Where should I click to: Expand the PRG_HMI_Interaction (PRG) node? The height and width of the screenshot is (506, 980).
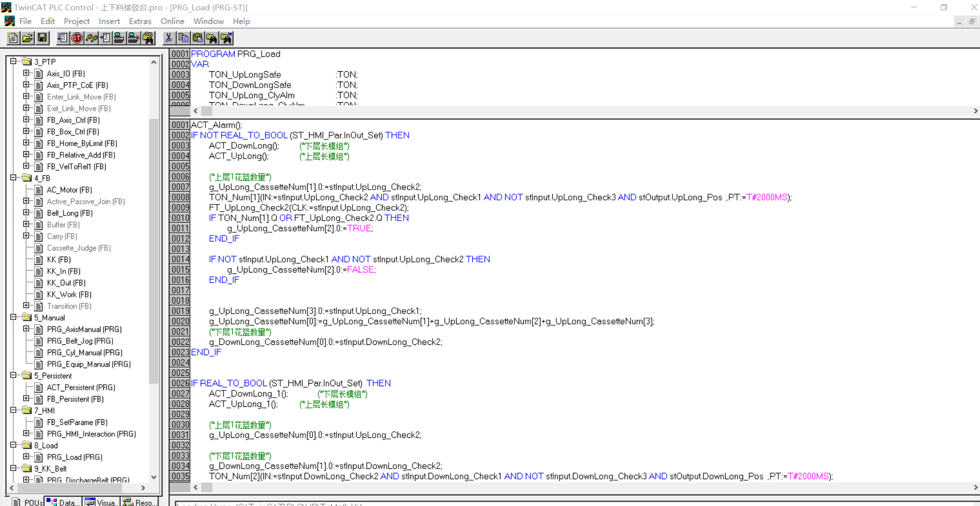(26, 433)
